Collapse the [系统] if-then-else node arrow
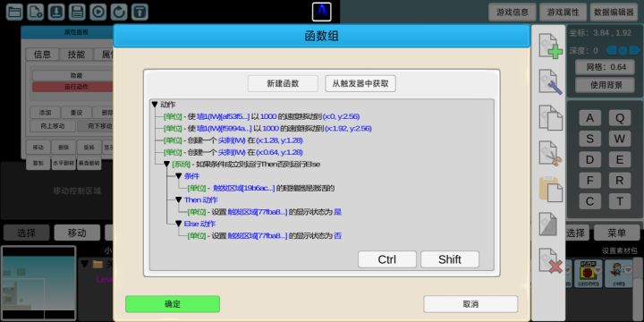 tap(166, 165)
